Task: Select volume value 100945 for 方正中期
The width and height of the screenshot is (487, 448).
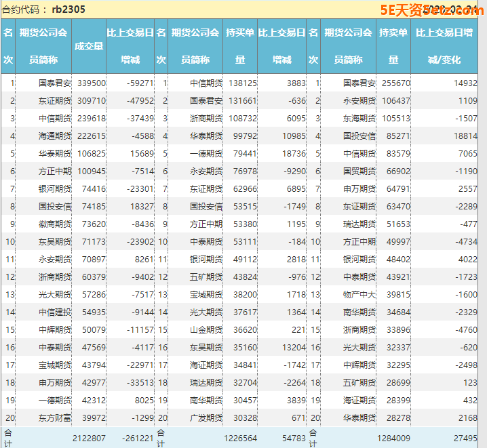Action: coord(92,171)
